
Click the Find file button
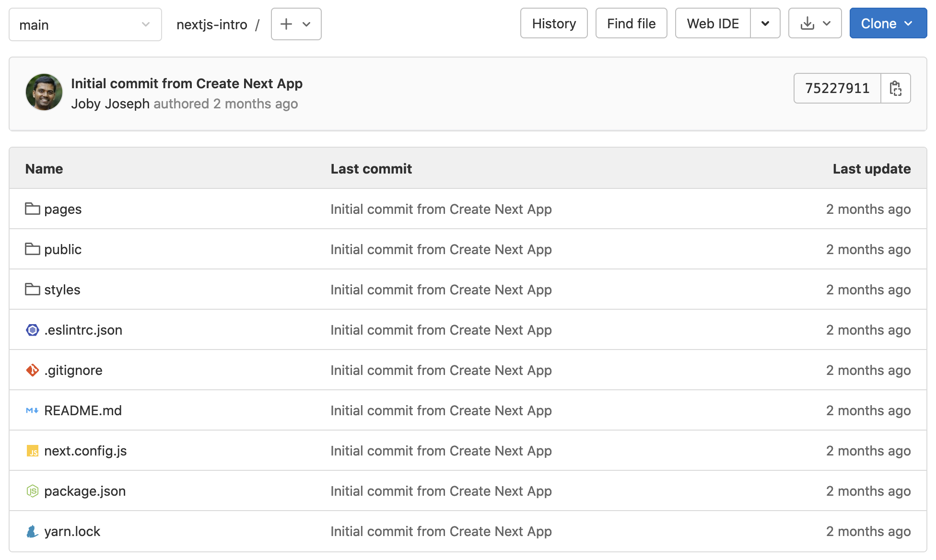tap(631, 23)
